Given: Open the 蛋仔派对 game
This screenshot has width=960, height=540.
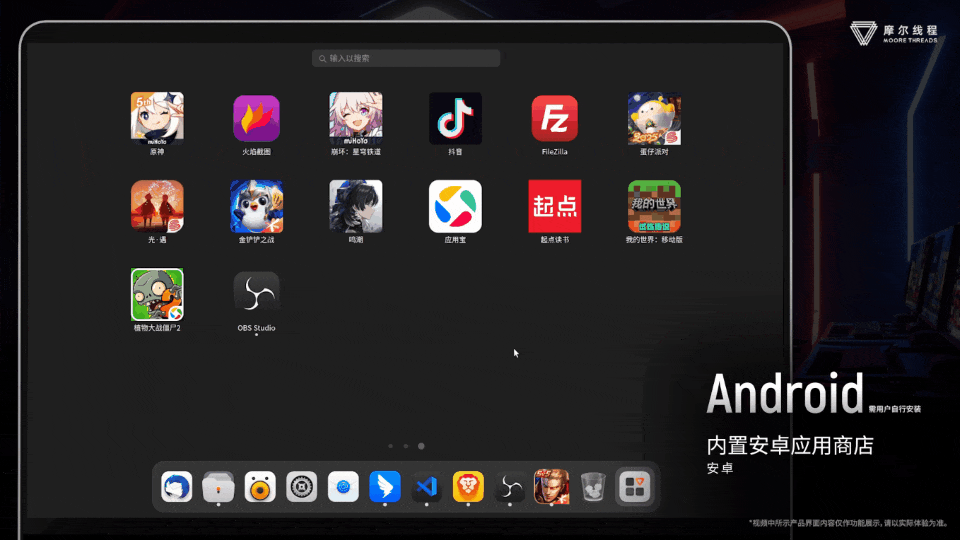Looking at the screenshot, I should tap(654, 118).
